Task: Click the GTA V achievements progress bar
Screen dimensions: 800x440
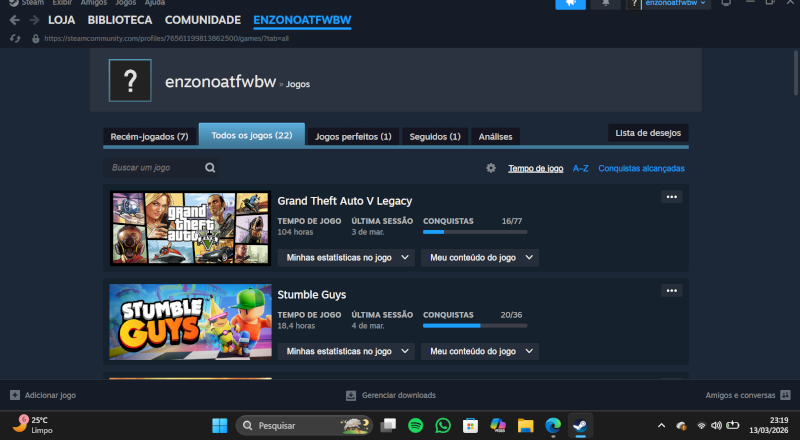Action: [x=473, y=232]
